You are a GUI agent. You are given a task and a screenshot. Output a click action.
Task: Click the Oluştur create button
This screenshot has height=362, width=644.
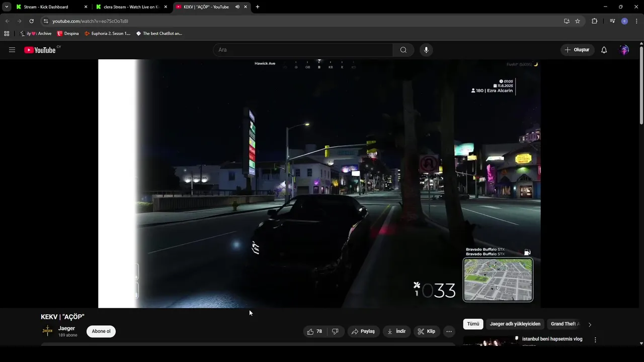577,50
